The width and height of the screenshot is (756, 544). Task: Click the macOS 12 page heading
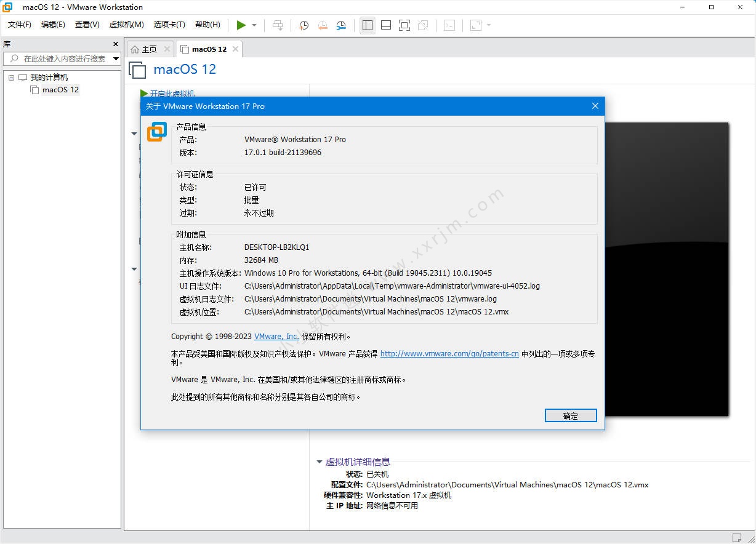pyautogui.click(x=185, y=69)
